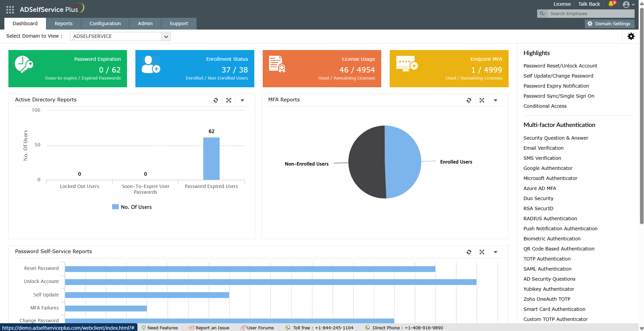Open the Select Domain to View dropdown
This screenshot has height=331, width=644.
pos(120,36)
